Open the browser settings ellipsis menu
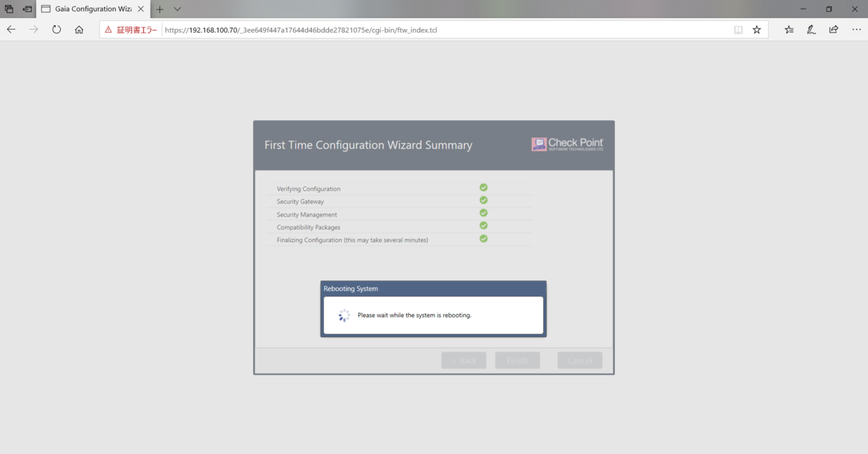Viewport: 868px width, 454px height. (856, 30)
